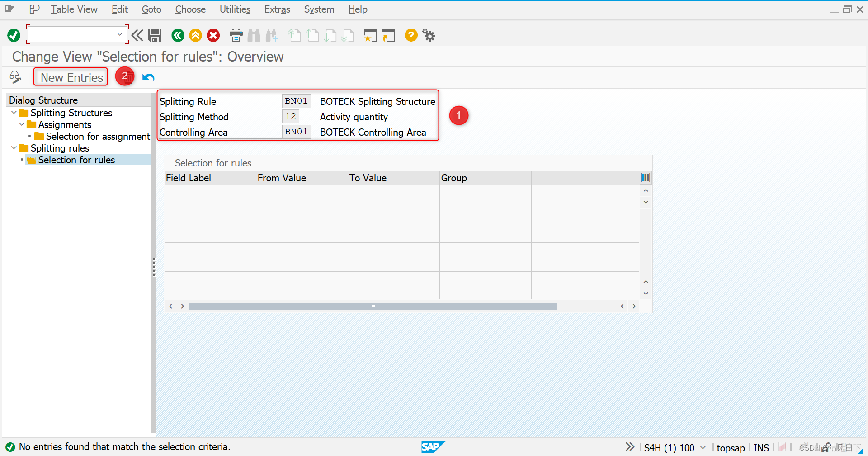
Task: Create a new GUI session icon
Action: point(370,35)
